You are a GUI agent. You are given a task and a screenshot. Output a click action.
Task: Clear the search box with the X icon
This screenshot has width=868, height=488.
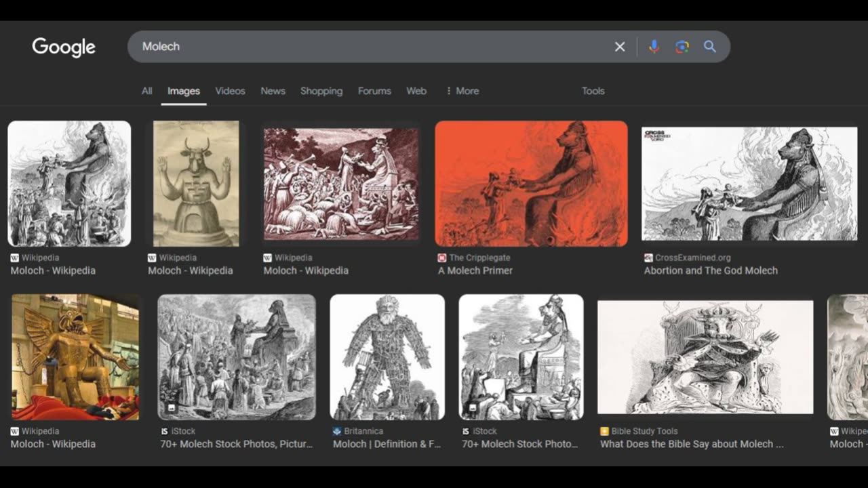point(620,47)
